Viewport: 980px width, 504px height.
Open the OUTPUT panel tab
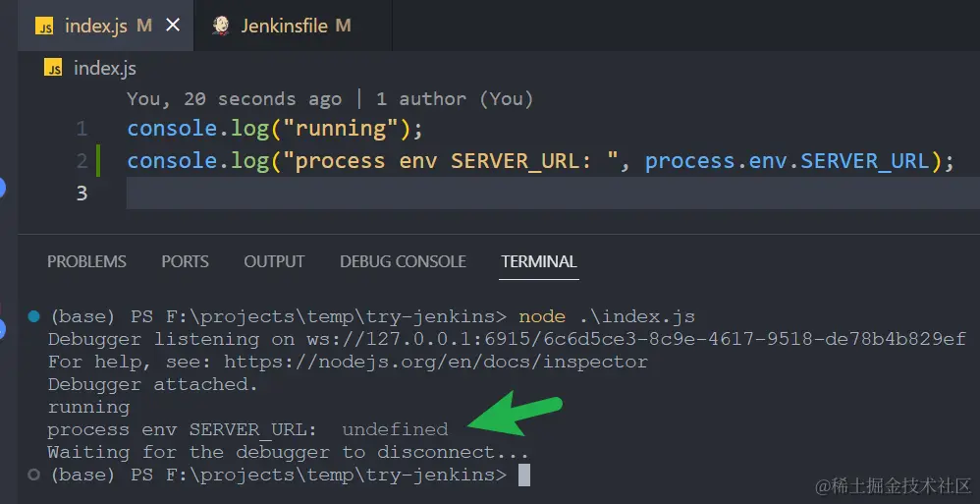(274, 261)
